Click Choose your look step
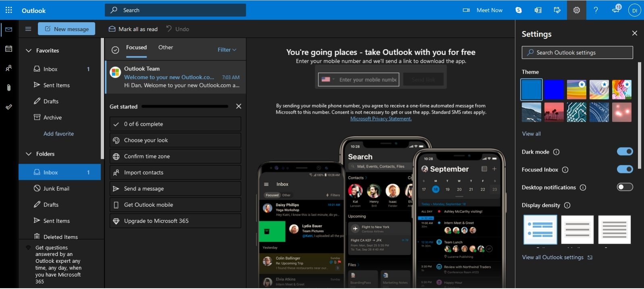The height and width of the screenshot is (289, 644). point(175,140)
